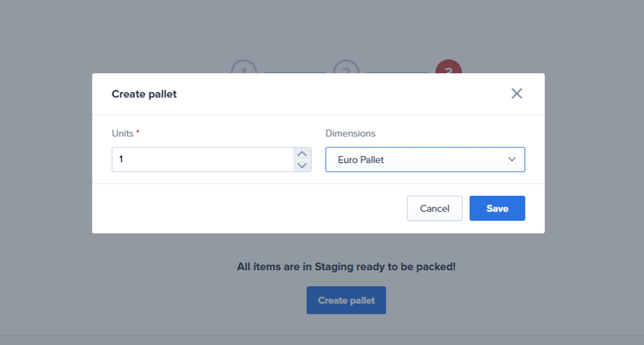Save the new pallet
Image resolution: width=644 pixels, height=345 pixels.
(497, 209)
